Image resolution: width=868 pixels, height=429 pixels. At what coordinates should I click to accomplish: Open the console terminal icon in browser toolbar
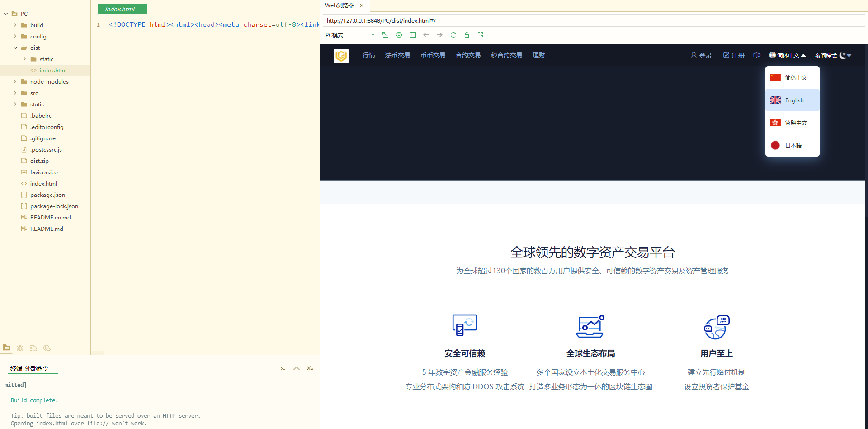pos(412,35)
